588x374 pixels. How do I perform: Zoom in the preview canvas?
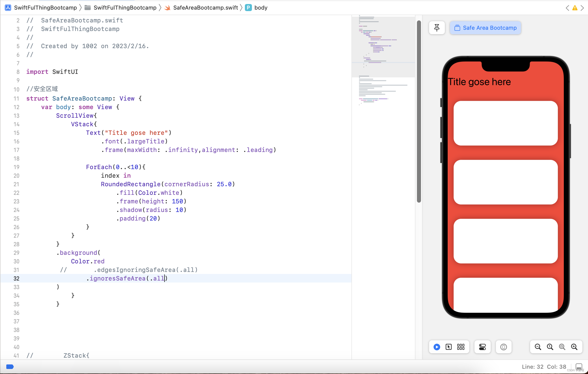point(574,347)
